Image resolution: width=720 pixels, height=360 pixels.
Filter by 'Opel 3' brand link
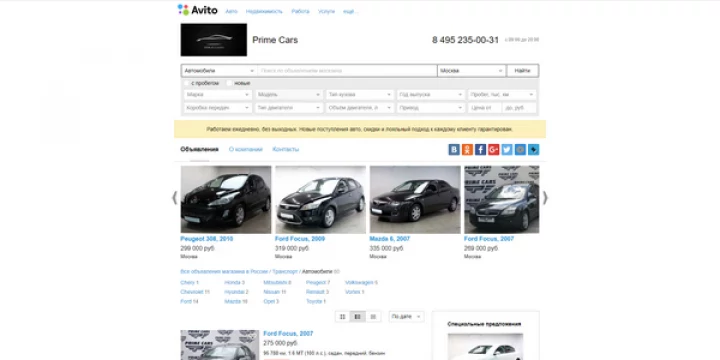pos(271,302)
